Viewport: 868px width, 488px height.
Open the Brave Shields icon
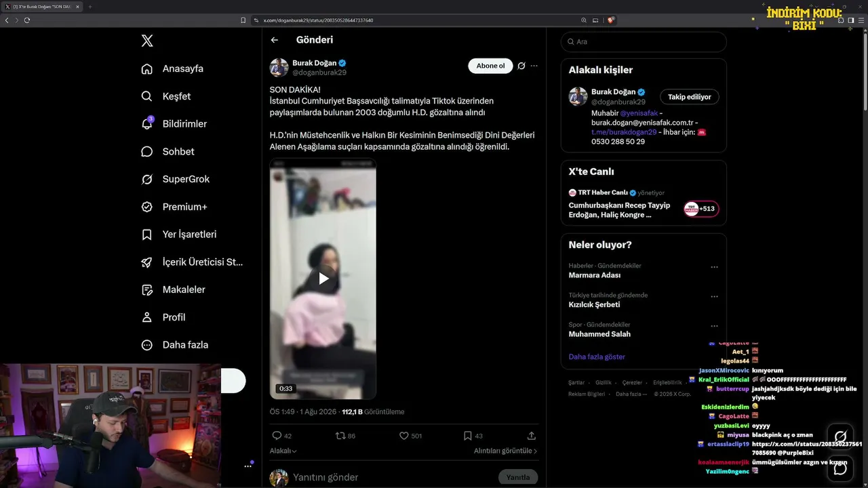(611, 20)
